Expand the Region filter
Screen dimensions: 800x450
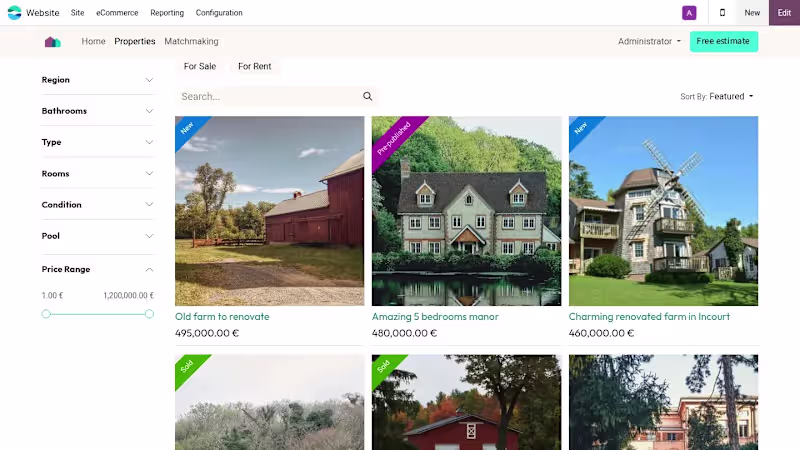tap(97, 80)
